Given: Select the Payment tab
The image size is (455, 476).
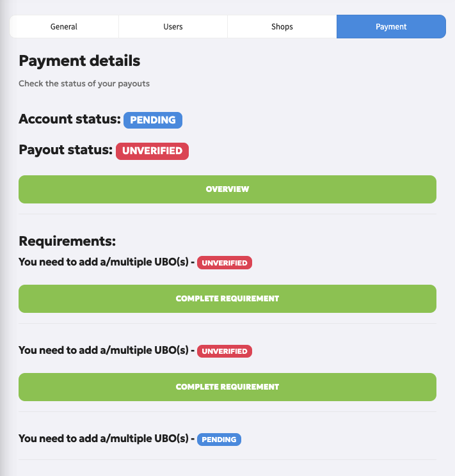Looking at the screenshot, I should 391,27.
